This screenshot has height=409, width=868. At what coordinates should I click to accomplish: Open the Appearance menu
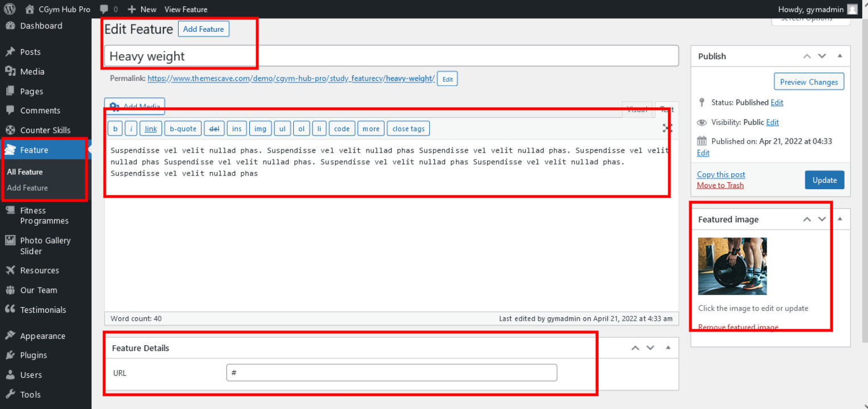43,336
